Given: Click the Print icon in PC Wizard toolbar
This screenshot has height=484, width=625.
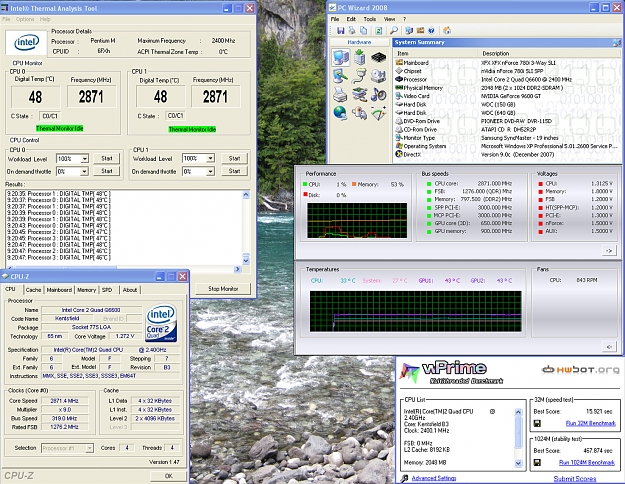Looking at the screenshot, I should [x=352, y=30].
